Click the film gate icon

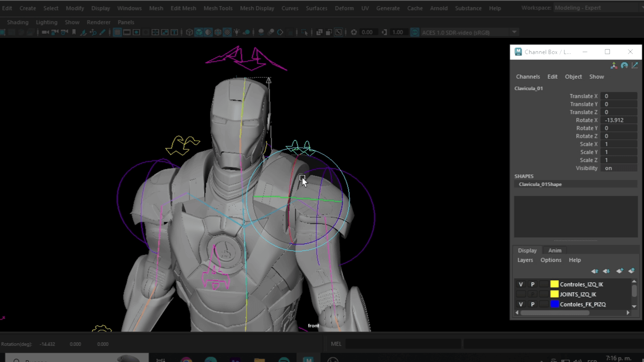point(127,33)
